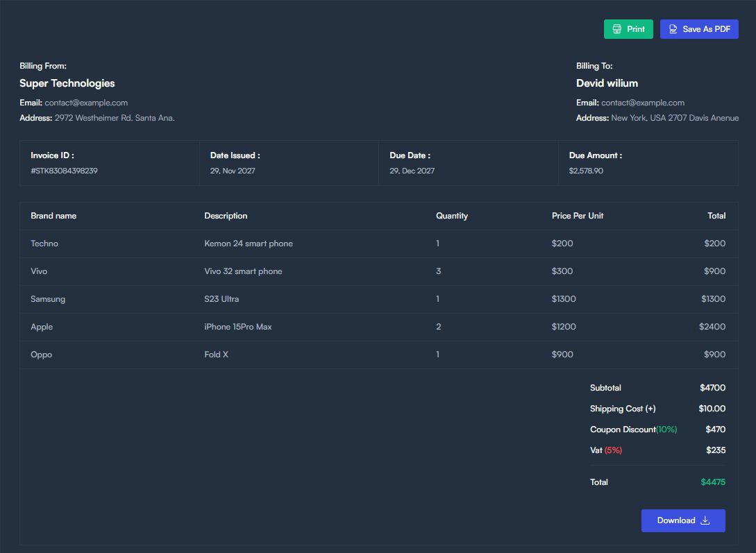Select the Vivo 32 smart phone description
The height and width of the screenshot is (553, 756).
(x=243, y=271)
